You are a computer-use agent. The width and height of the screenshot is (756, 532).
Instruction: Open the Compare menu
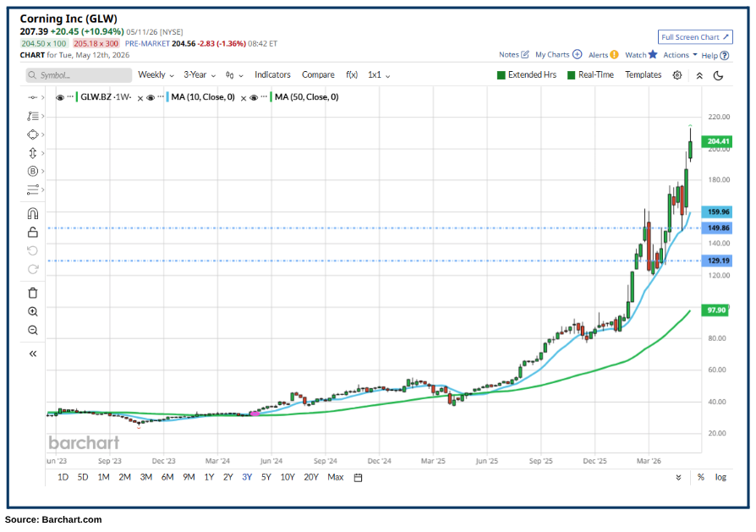click(318, 74)
